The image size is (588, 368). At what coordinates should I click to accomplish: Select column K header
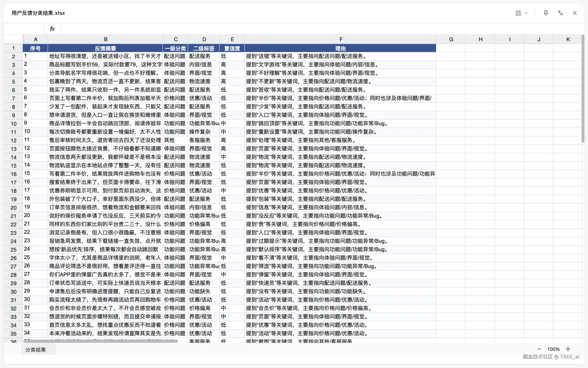568,39
